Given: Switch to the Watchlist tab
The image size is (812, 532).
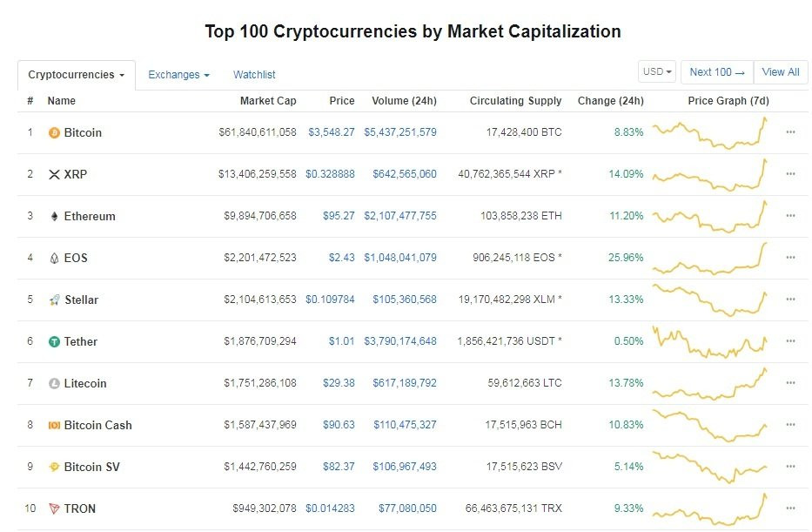Looking at the screenshot, I should click(x=254, y=75).
